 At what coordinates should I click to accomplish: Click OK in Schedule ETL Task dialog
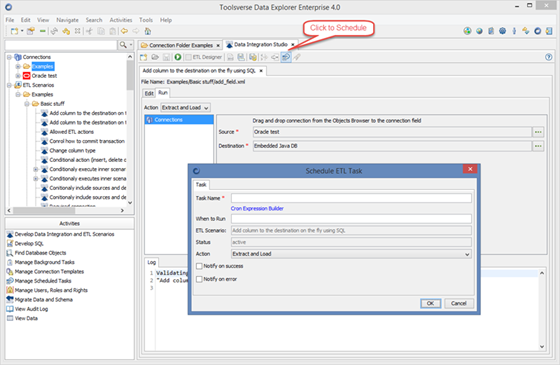point(430,303)
